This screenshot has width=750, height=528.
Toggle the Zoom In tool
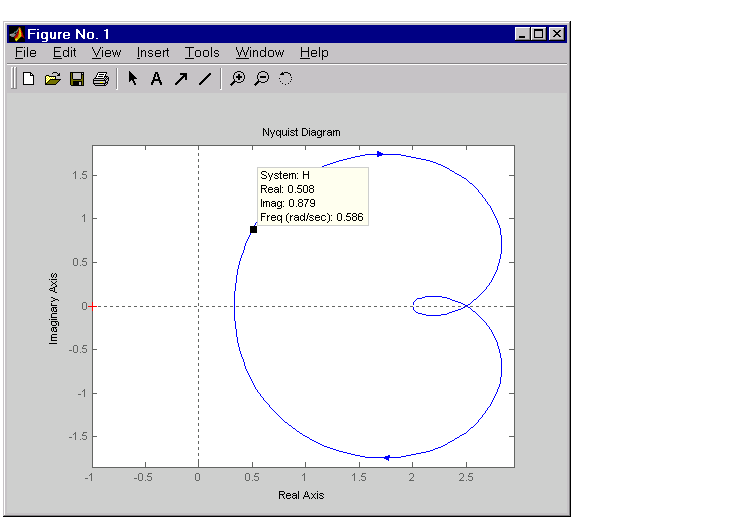pos(237,79)
